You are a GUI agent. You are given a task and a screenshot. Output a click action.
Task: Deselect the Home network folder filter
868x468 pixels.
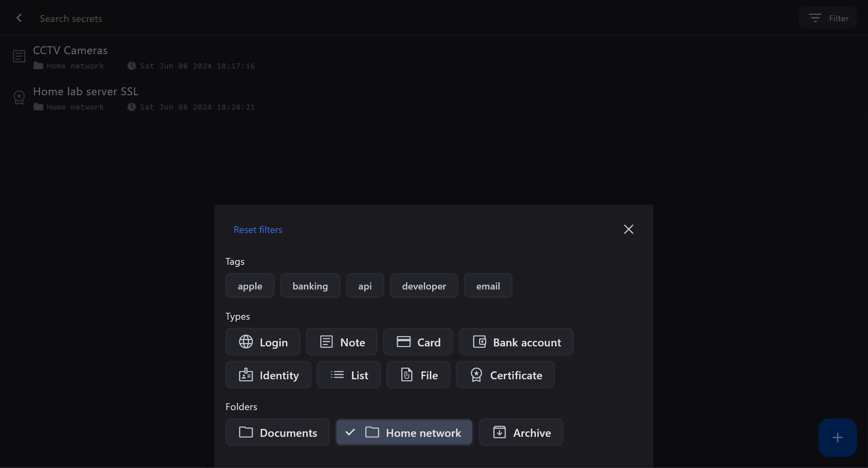pyautogui.click(x=404, y=432)
